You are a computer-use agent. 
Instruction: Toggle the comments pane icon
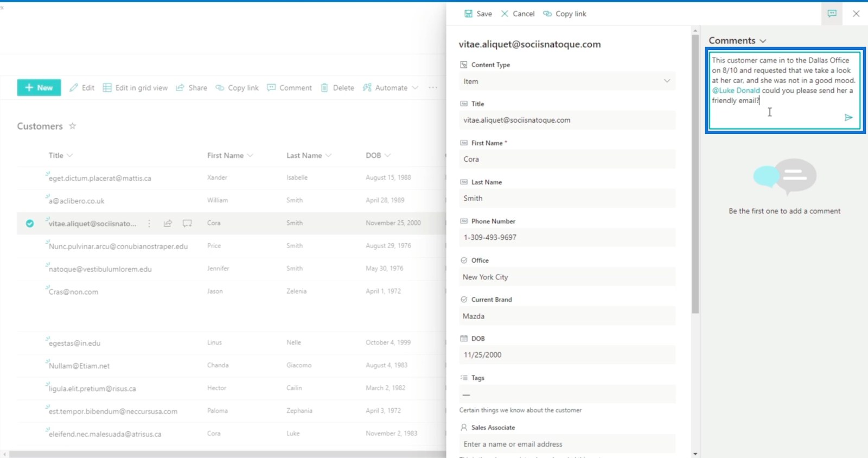(x=832, y=14)
